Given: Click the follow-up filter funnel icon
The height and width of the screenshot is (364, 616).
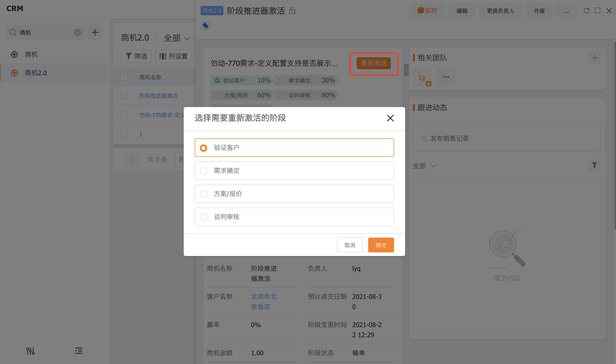Looking at the screenshot, I should [x=594, y=166].
